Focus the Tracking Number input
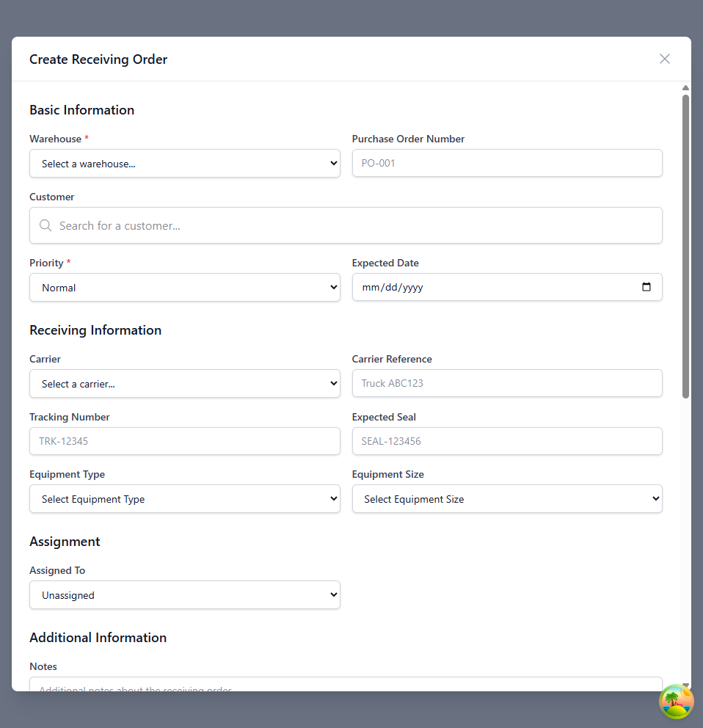Viewport: 703px width, 728px height. click(184, 441)
